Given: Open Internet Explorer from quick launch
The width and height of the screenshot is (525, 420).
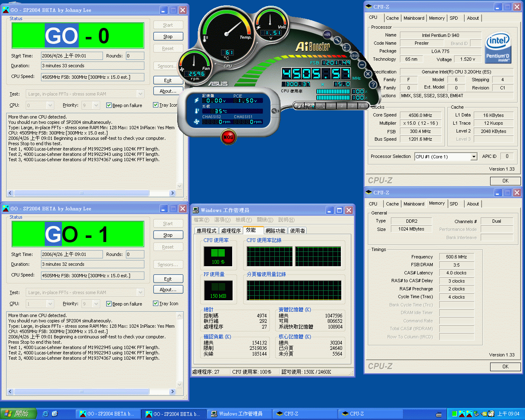Looking at the screenshot, I should pos(45,414).
